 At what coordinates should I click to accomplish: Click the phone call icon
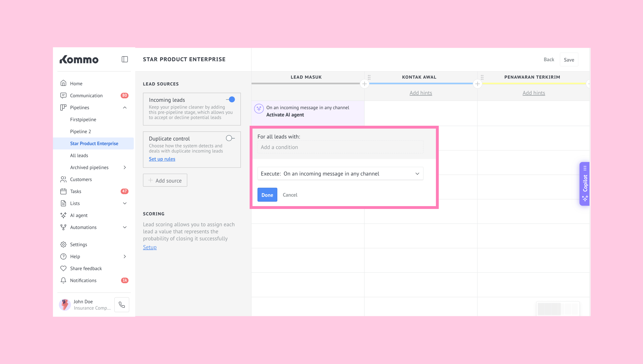pyautogui.click(x=122, y=304)
